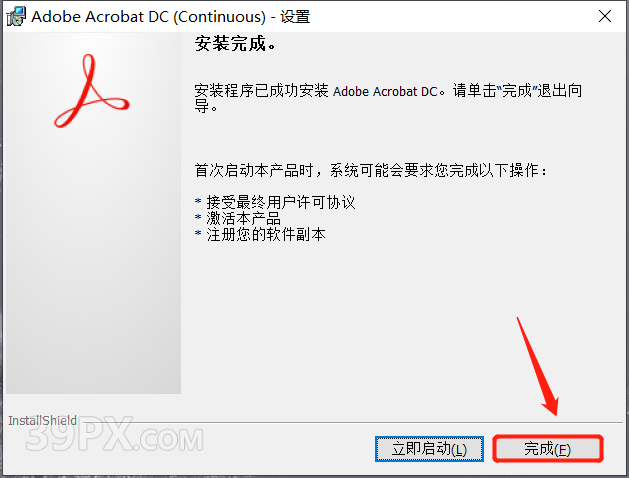Launch Acrobat now via 立即启动(L)

[x=429, y=449]
